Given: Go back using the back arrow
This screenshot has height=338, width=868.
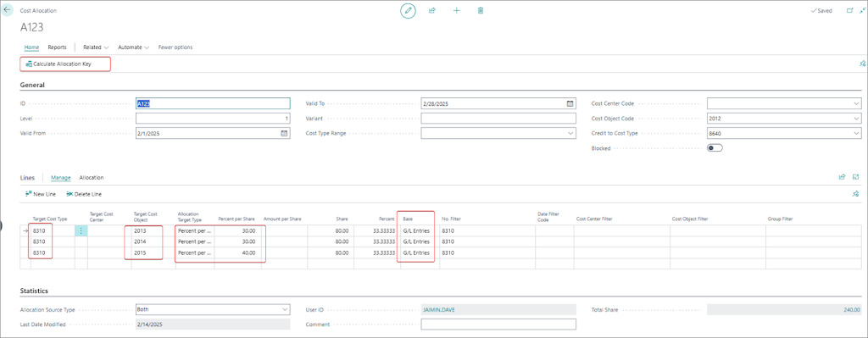Looking at the screenshot, I should point(8,10).
